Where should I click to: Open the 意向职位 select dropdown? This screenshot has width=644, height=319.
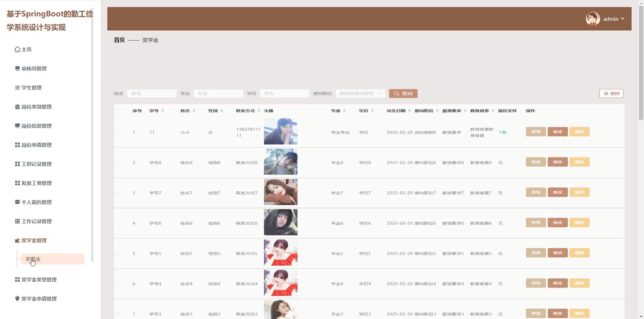[x=360, y=93]
